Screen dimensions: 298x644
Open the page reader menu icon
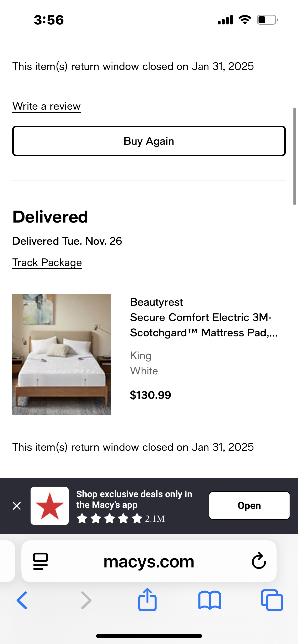(40, 561)
